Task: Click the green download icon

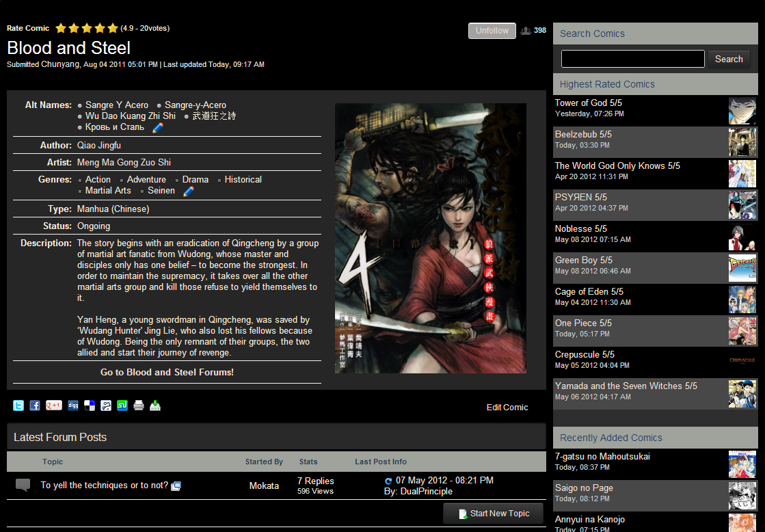Action: pyautogui.click(x=155, y=405)
